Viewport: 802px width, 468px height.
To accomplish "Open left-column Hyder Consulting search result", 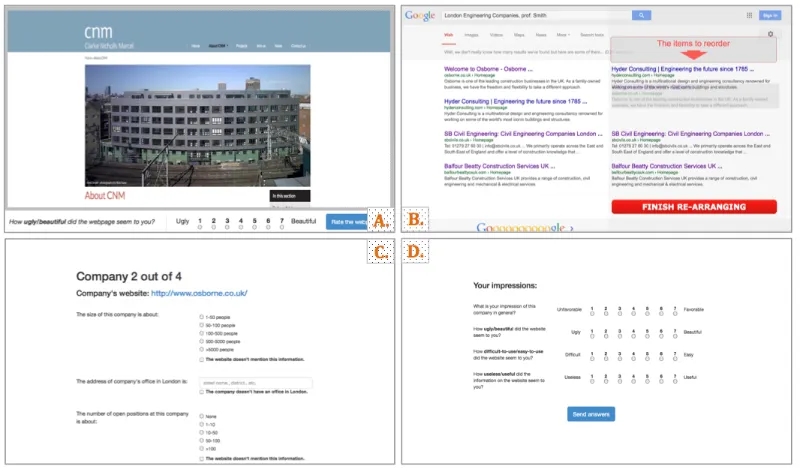I will [x=516, y=101].
